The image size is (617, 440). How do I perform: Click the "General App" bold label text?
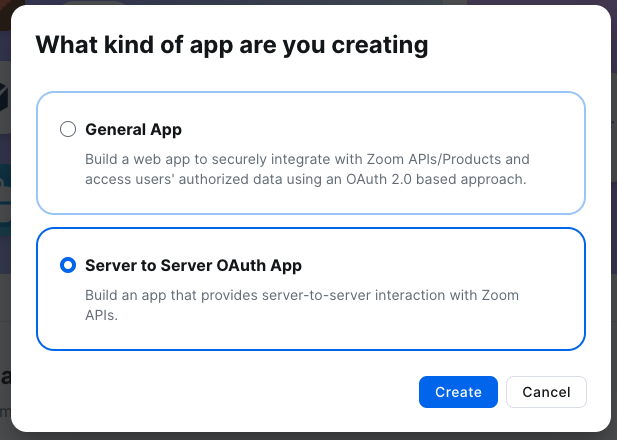(x=133, y=129)
